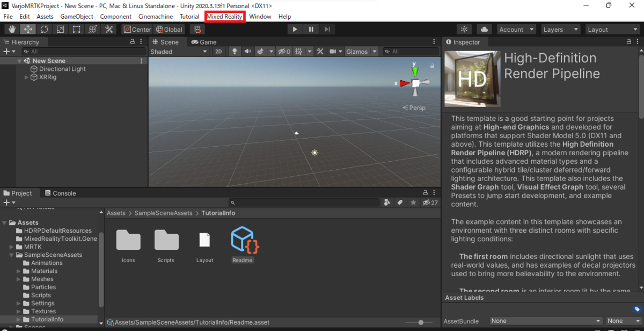Open the Layers dropdown
This screenshot has height=331, width=644.
point(560,30)
